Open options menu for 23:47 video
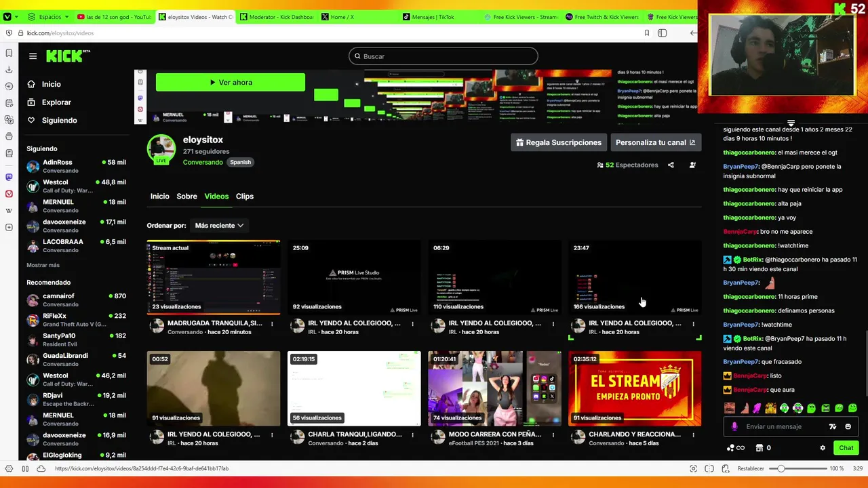 pyautogui.click(x=693, y=324)
